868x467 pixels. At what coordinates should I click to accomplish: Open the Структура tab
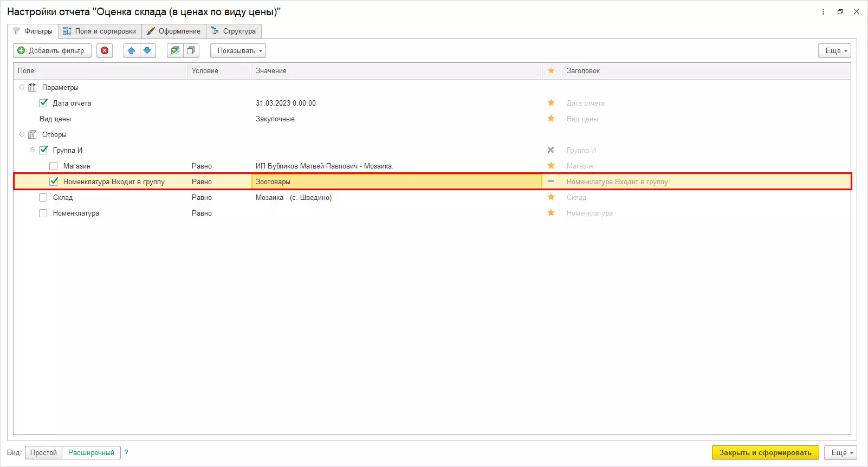[x=234, y=31]
